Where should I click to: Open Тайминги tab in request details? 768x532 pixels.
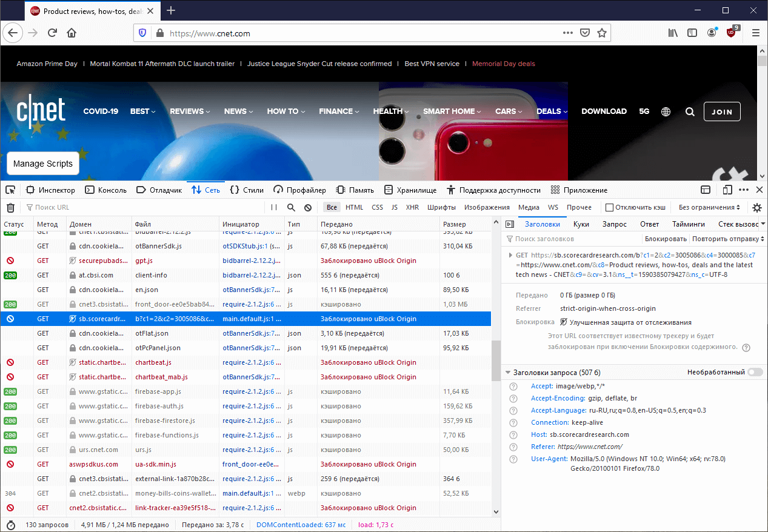point(689,224)
